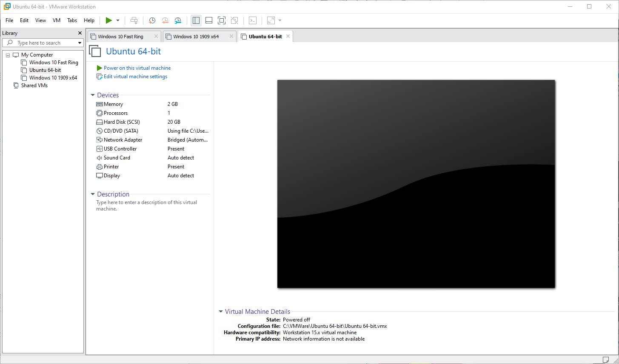Click the take snapshot icon
619x364 pixels.
(152, 20)
